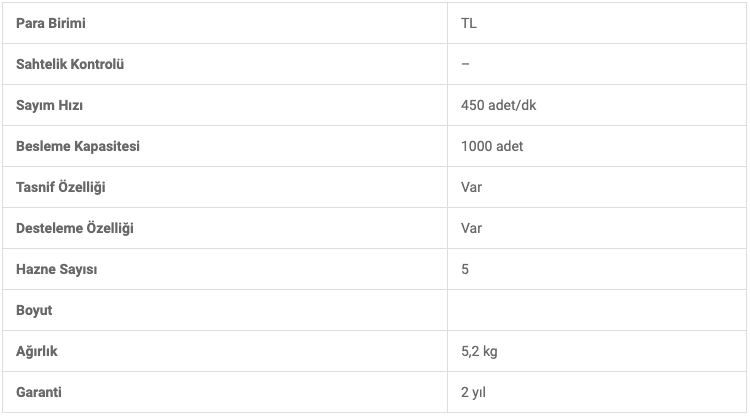The height and width of the screenshot is (417, 750).
Task: Select the dash value for Sahtelik Kontrolü
Action: [465, 64]
